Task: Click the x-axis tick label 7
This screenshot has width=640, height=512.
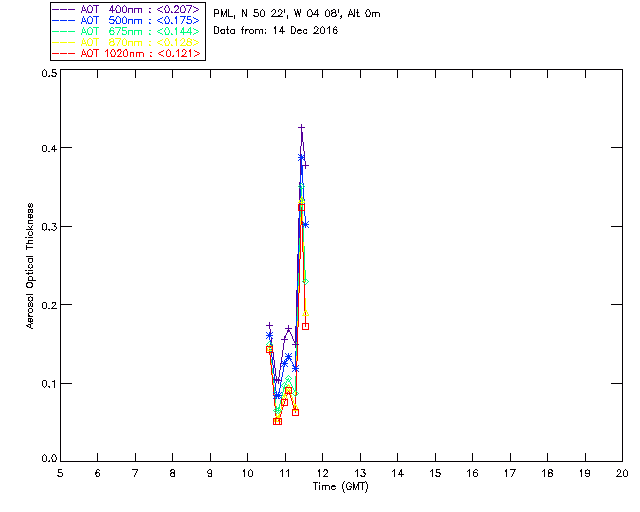Action: [x=135, y=473]
